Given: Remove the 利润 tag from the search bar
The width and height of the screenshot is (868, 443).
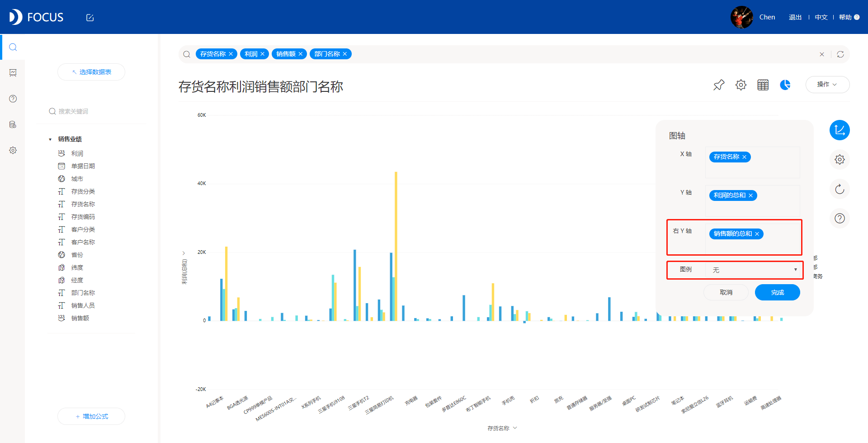Looking at the screenshot, I should [x=262, y=54].
